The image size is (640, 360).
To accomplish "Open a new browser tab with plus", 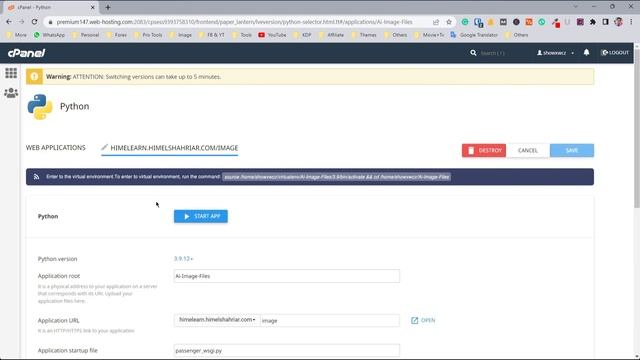I will (x=108, y=7).
